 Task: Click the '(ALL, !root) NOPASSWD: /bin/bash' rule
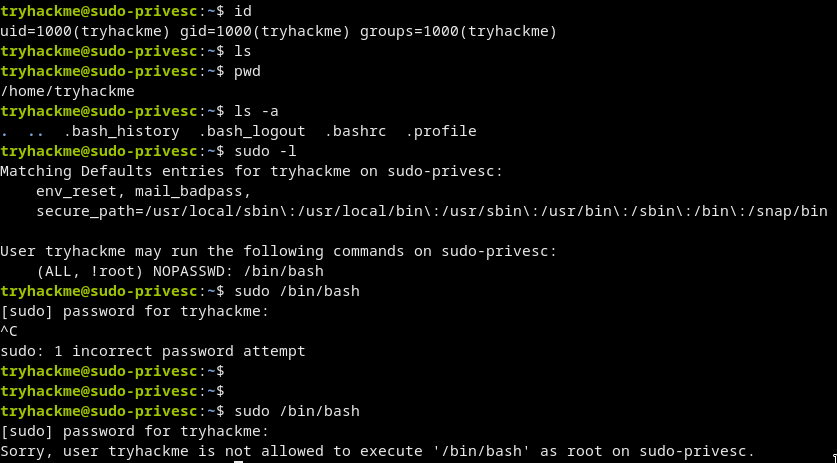pos(180,271)
